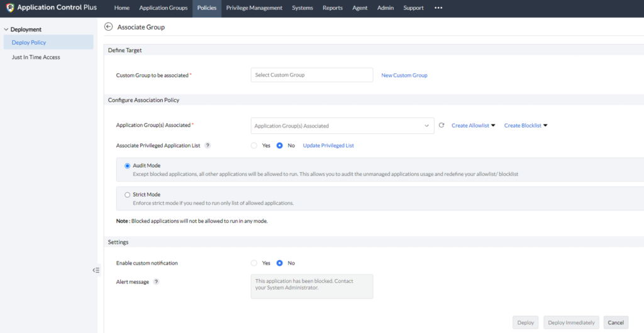Click the Deploy Immediately button
Image resolution: width=644 pixels, height=333 pixels.
click(571, 323)
